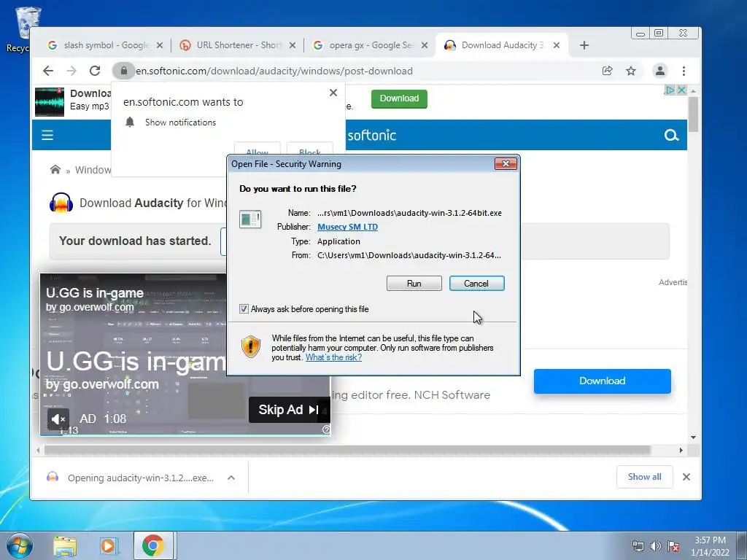Go forward in Chrome history
Screen dimensions: 747x560
[71, 71]
